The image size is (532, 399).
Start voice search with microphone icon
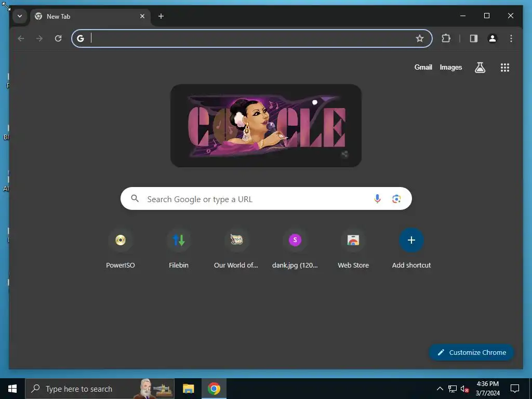pyautogui.click(x=377, y=199)
